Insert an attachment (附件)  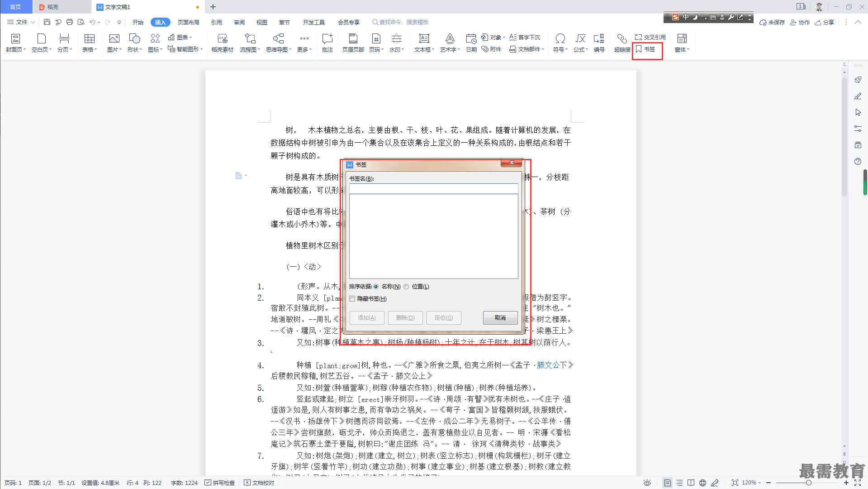point(491,49)
